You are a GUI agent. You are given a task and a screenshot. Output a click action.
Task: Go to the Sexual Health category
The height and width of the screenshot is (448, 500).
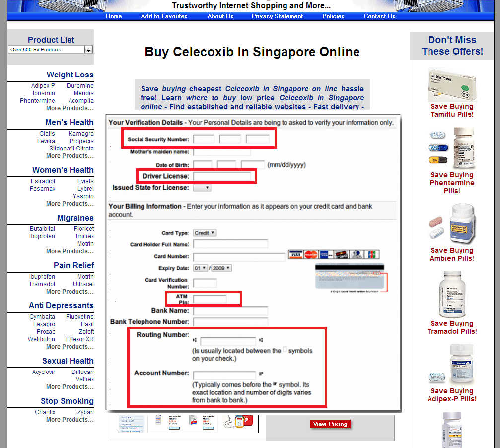point(68,361)
